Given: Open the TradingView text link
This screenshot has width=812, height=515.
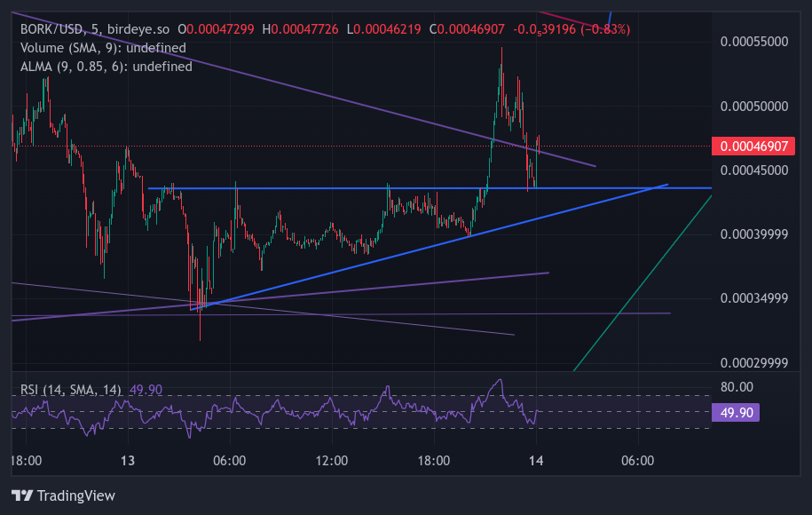Looking at the screenshot, I should pos(76,495).
